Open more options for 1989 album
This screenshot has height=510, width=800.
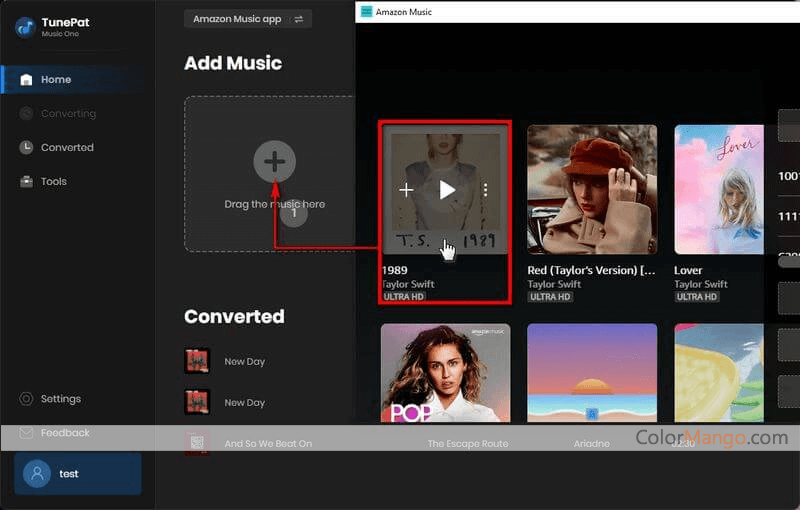click(485, 190)
